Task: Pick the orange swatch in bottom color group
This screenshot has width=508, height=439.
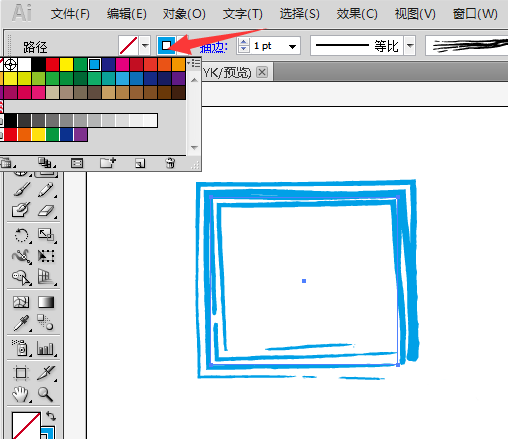Action: pos(24,134)
